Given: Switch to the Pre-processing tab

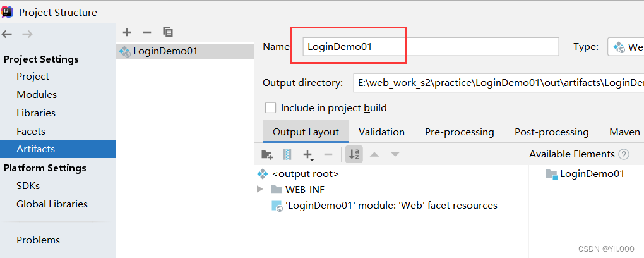Looking at the screenshot, I should coord(459,132).
